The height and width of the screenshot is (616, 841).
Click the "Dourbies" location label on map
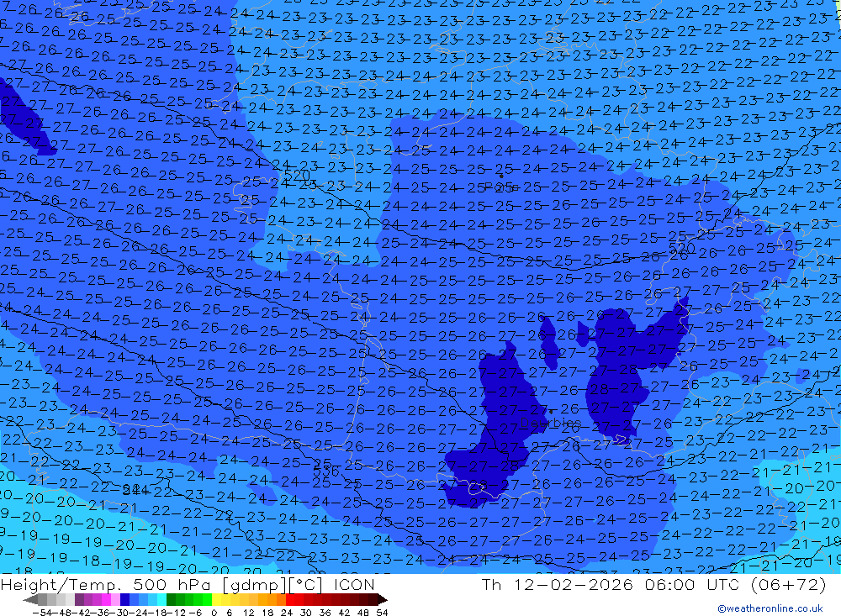pos(551,423)
